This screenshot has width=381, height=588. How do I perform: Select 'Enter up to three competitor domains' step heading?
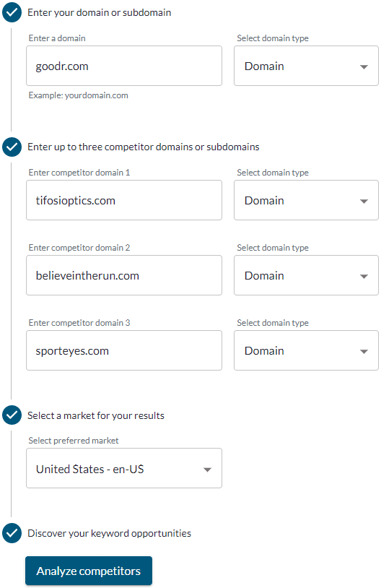(x=144, y=147)
